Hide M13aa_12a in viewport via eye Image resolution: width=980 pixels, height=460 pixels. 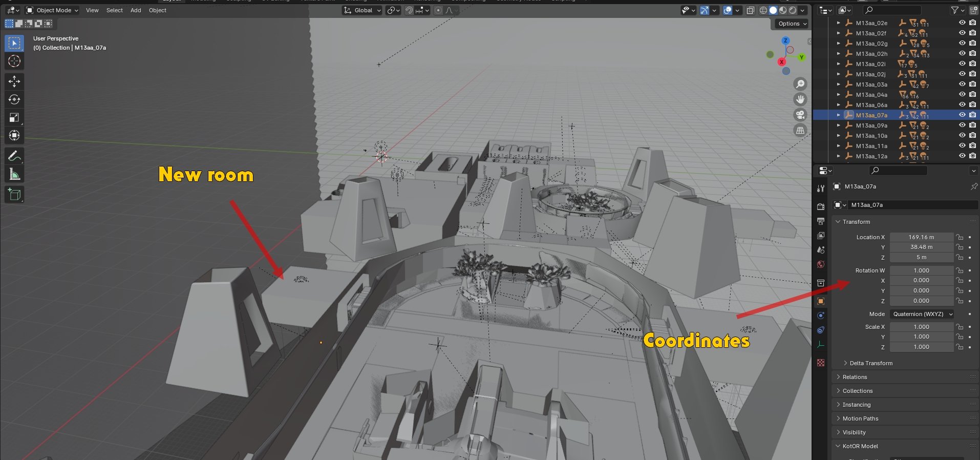click(962, 156)
